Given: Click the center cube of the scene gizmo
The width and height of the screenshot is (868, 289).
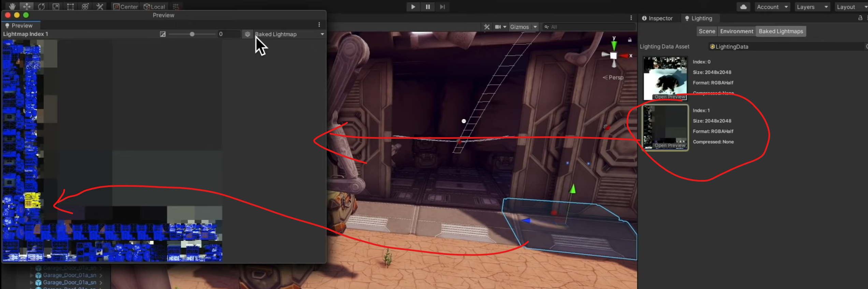Looking at the screenshot, I should [x=614, y=56].
